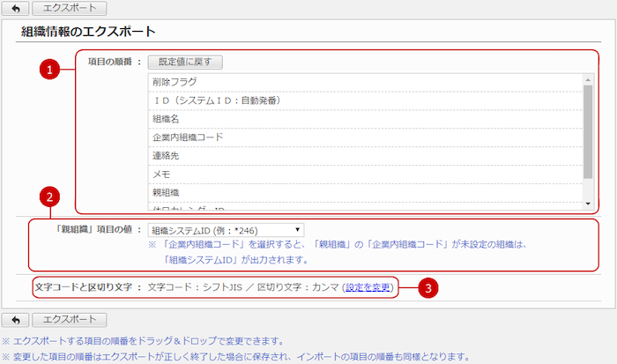
Task: Click the red number 3 marker
Action: point(427,287)
